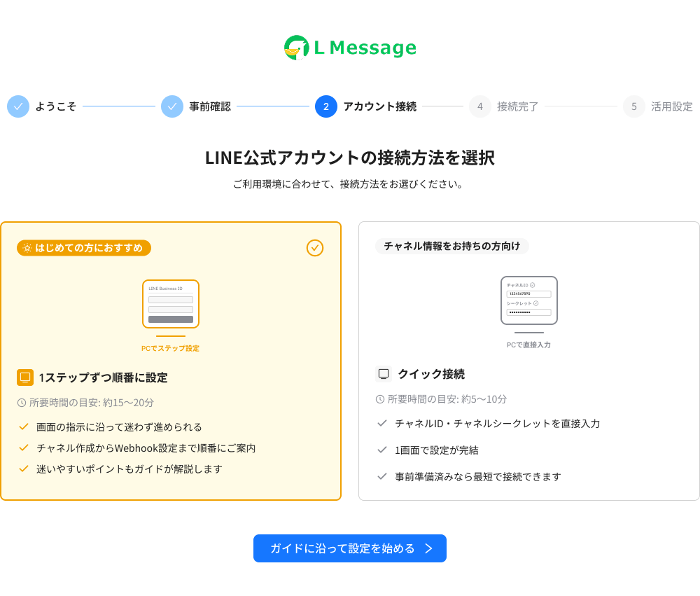The height and width of the screenshot is (596, 700).
Task: Click text 所要時間の目安: 約15〜20分
Action: click(92, 403)
